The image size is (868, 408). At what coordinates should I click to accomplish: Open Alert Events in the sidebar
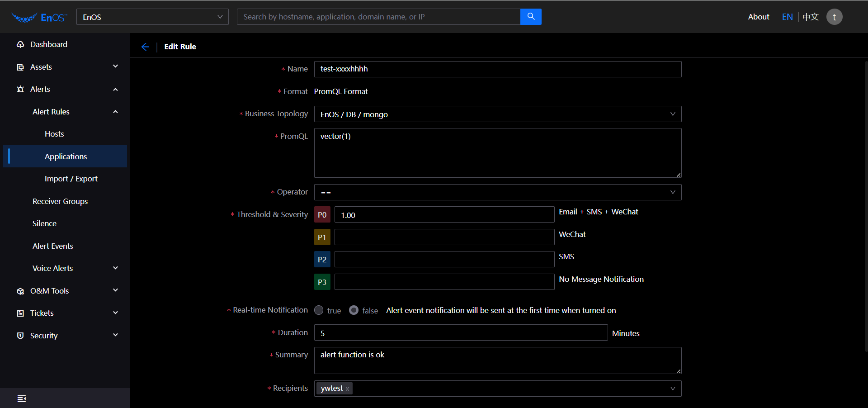click(x=53, y=246)
